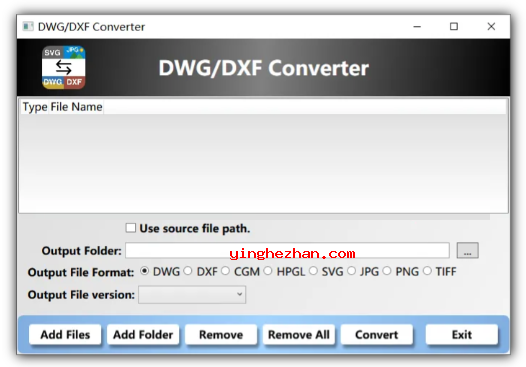This screenshot has width=526, height=367.
Task: Click the DWG/DXF Converter logo icon
Action: click(x=64, y=67)
